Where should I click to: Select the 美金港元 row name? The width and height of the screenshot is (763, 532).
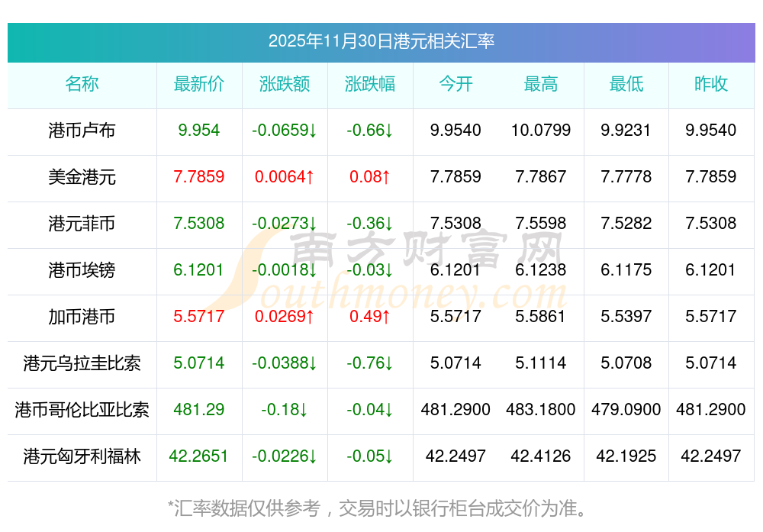82,177
